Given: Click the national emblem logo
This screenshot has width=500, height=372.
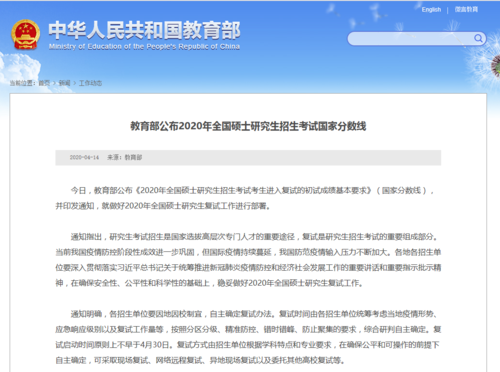Looking at the screenshot, I should click(x=26, y=35).
